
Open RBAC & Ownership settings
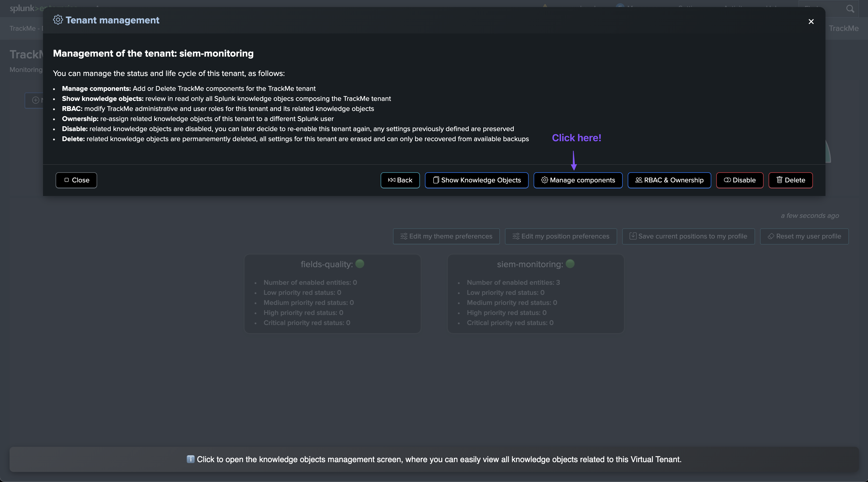pyautogui.click(x=669, y=180)
